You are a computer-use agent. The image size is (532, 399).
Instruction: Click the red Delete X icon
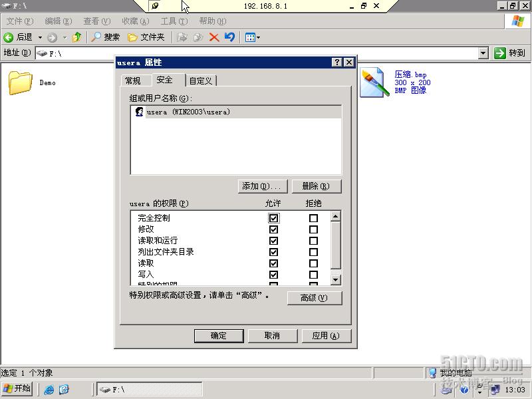[214, 37]
